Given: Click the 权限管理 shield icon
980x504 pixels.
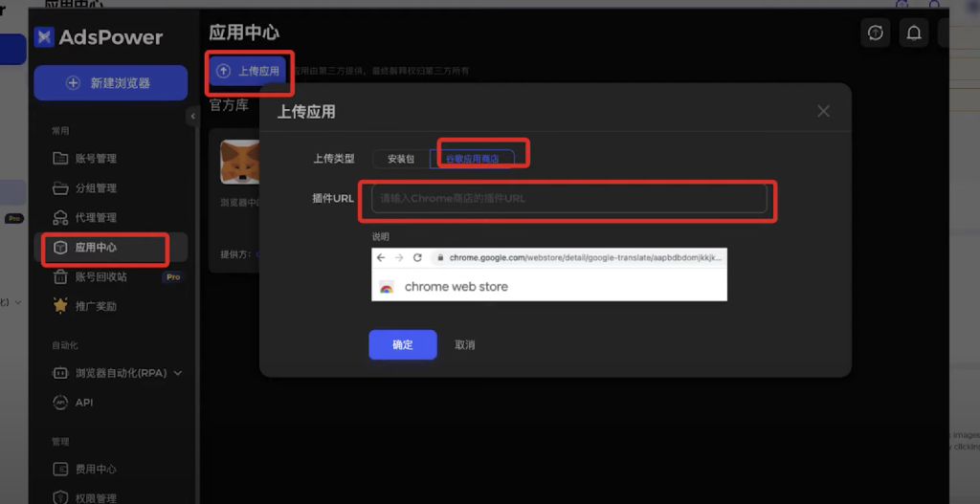Looking at the screenshot, I should pyautogui.click(x=60, y=497).
